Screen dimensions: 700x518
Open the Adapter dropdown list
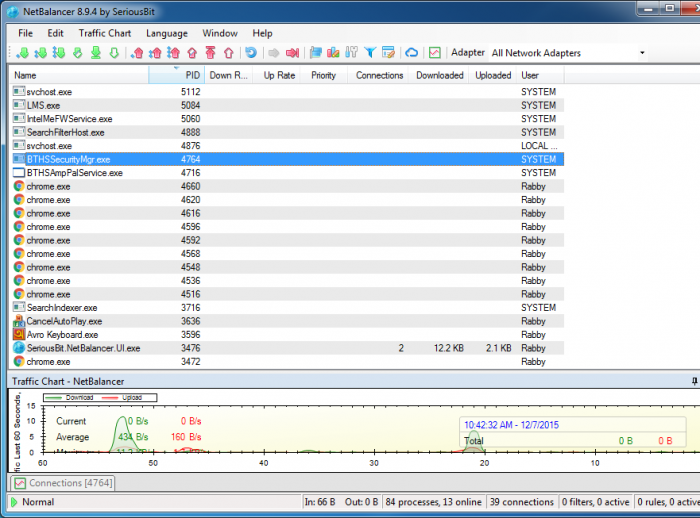(641, 53)
